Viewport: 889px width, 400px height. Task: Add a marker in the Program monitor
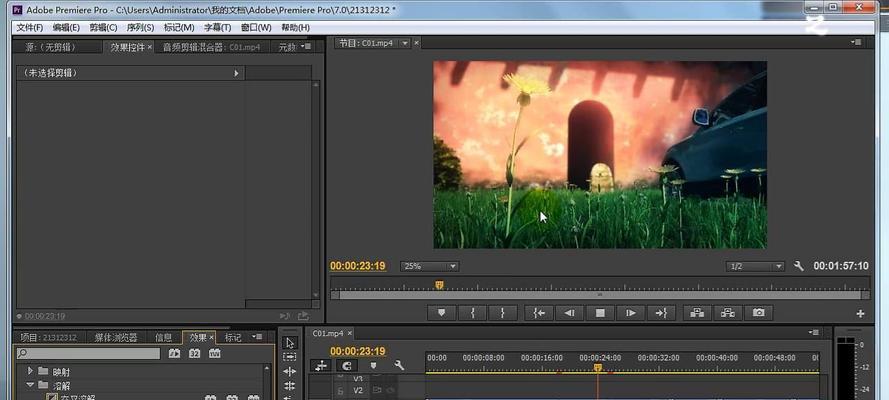tap(442, 313)
